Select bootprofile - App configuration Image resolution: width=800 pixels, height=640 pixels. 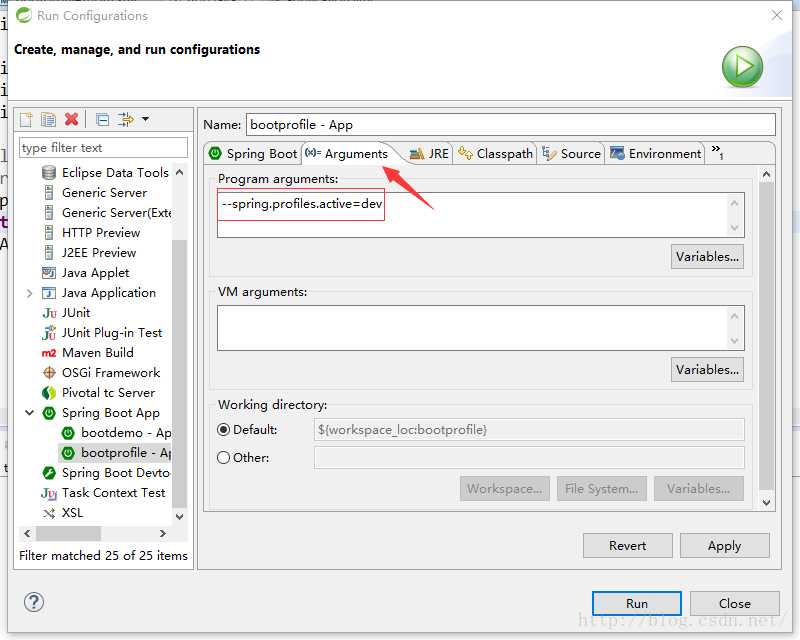(x=126, y=453)
